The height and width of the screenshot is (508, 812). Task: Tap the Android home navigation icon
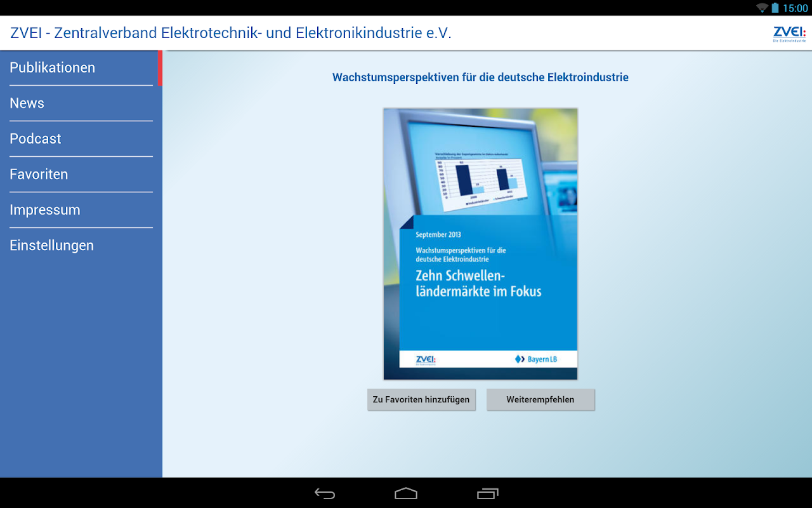pos(406,493)
